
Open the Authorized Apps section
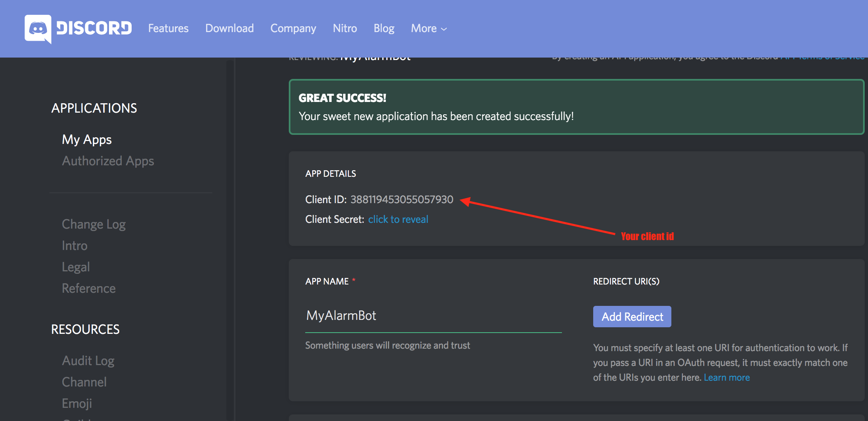tap(108, 161)
